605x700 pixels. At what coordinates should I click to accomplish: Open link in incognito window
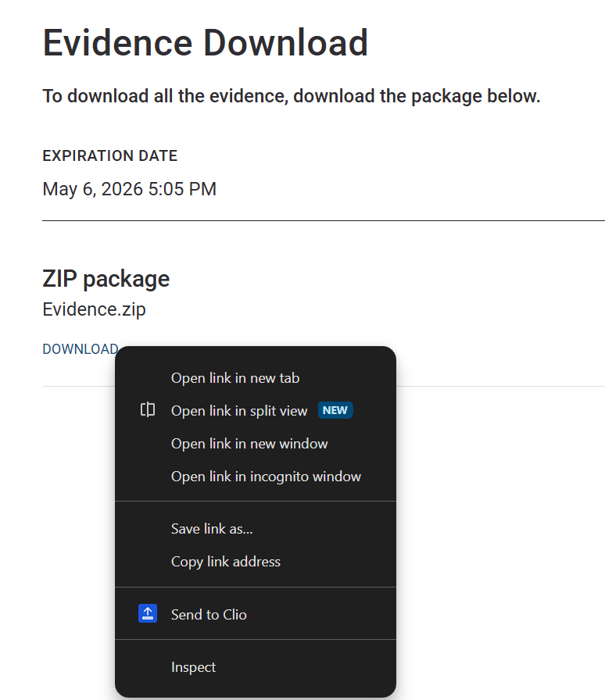coord(266,476)
